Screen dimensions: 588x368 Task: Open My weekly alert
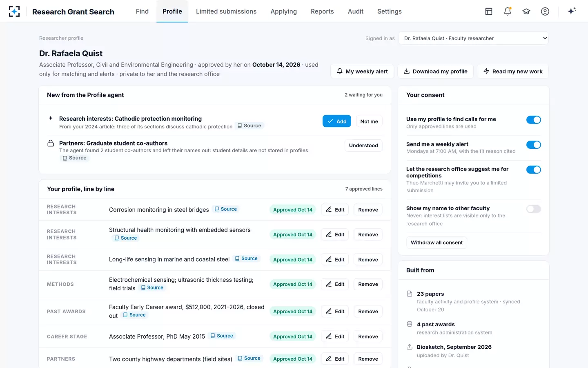coord(362,71)
